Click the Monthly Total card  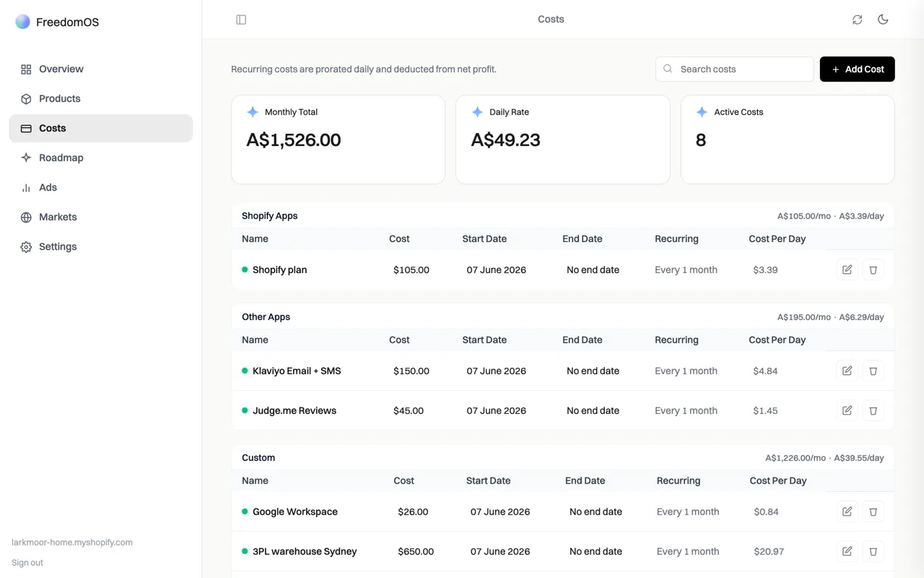338,139
